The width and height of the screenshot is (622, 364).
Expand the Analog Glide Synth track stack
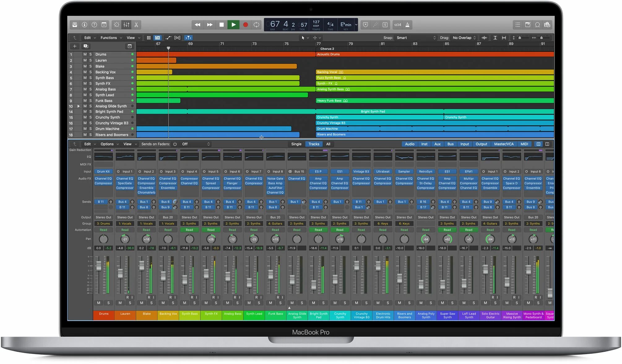point(79,106)
